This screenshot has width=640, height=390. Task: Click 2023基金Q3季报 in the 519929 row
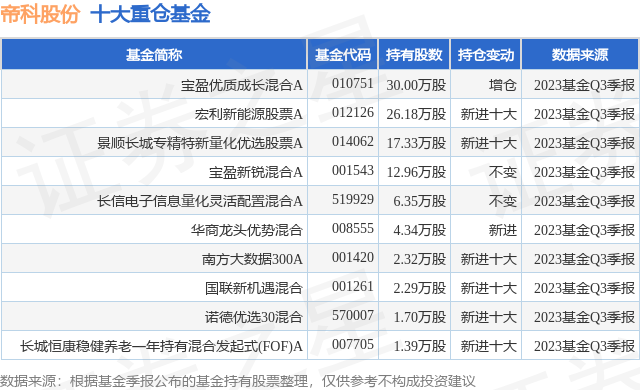click(584, 201)
